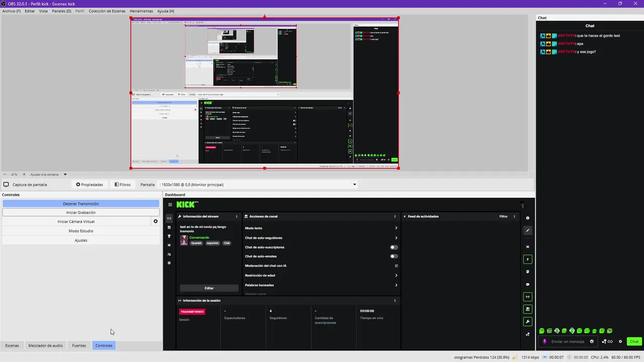This screenshot has height=362, width=644.
Task: Switch to the Escenas tab
Action: 12,345
